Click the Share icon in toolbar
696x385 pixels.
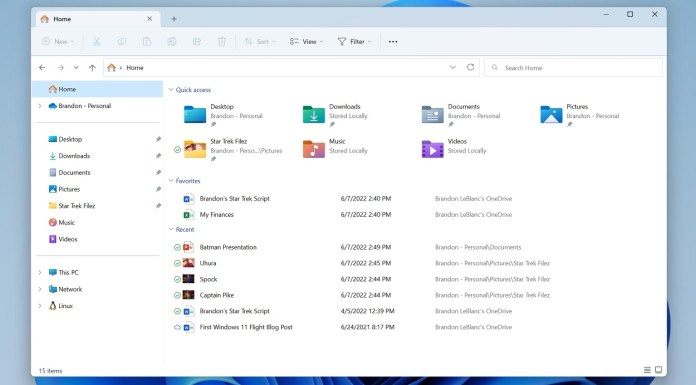tap(197, 42)
